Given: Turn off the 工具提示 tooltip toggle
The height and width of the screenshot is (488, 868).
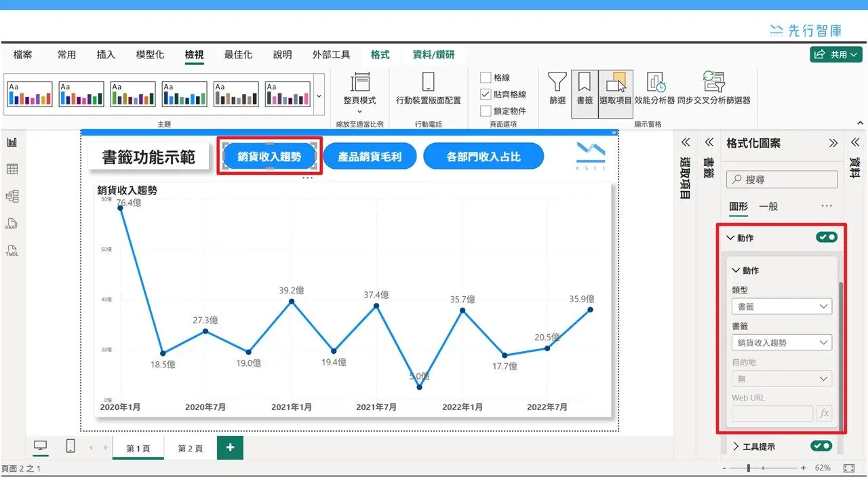Looking at the screenshot, I should [x=822, y=446].
